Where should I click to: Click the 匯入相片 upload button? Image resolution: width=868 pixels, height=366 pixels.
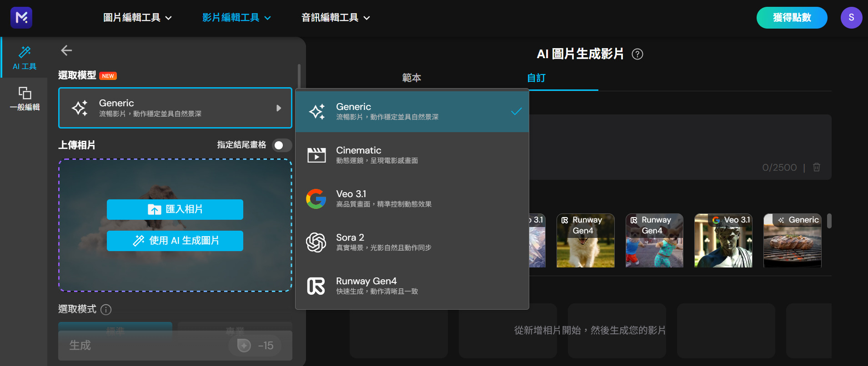pos(175,209)
